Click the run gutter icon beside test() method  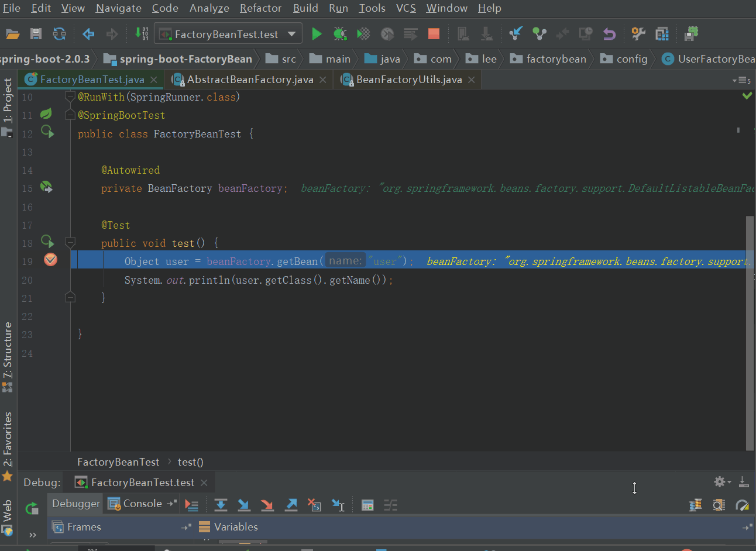pyautogui.click(x=47, y=242)
